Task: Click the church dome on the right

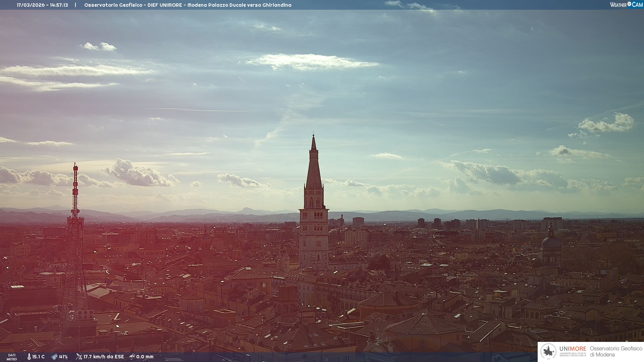Action: click(x=551, y=241)
